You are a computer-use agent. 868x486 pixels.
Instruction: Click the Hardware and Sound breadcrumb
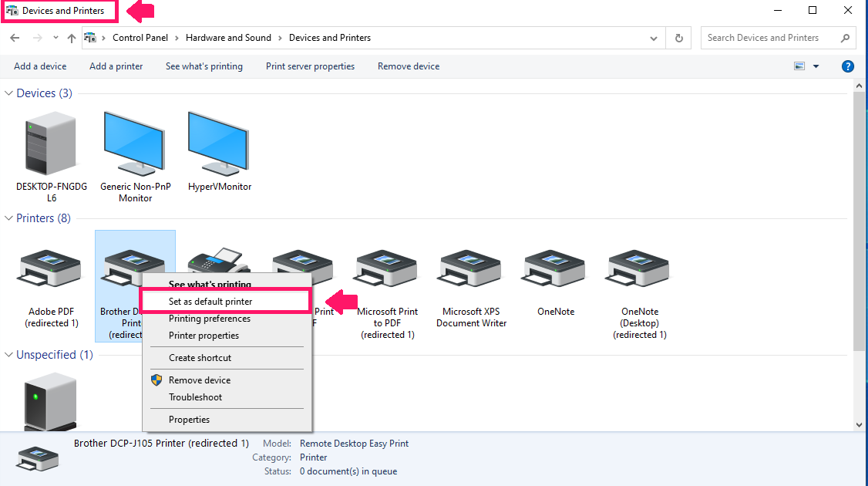(228, 38)
